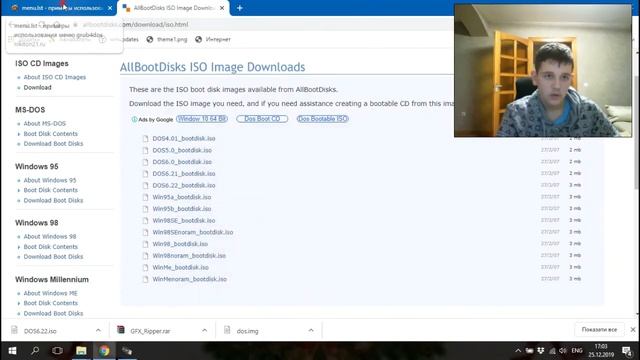Open Download Boot Disks under Windows Millennium
Viewport: 640px width, 360px height.
pos(53,313)
